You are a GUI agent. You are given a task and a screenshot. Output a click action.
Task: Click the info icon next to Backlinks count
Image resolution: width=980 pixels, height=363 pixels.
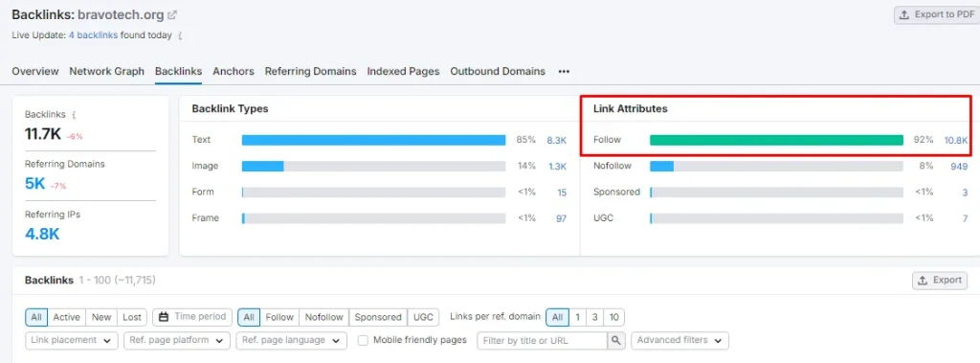tap(74, 115)
